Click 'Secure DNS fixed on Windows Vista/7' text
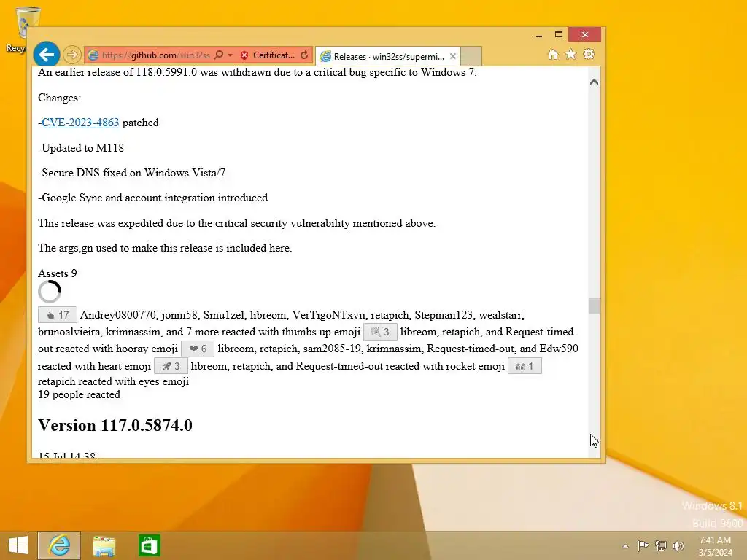 click(x=133, y=173)
